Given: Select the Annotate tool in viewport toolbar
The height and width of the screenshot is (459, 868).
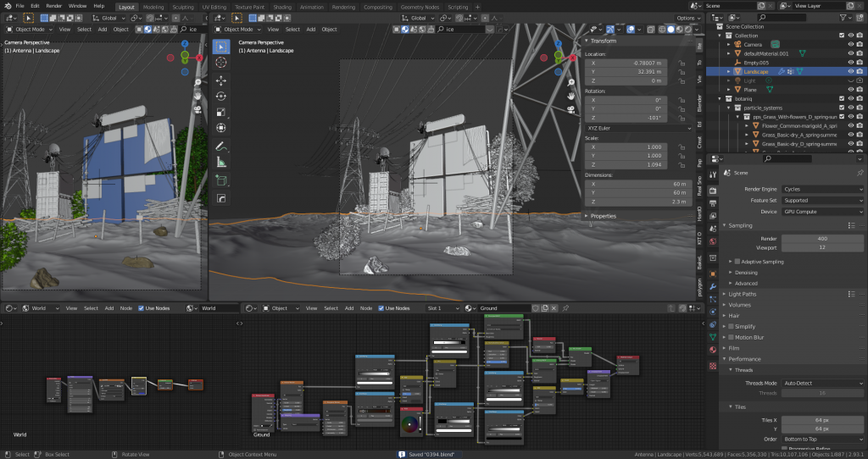Looking at the screenshot, I should pos(221,146).
